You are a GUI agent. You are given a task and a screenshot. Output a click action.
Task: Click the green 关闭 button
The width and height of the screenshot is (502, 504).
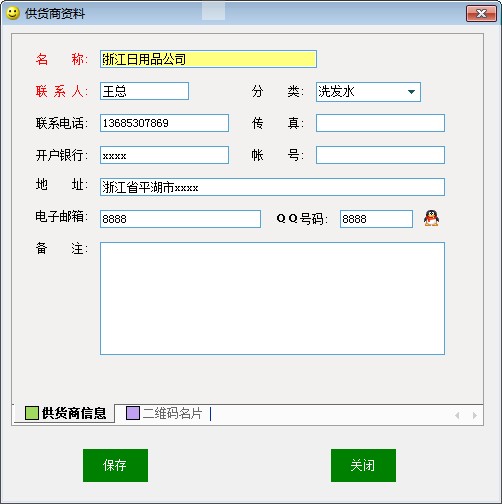[x=363, y=465]
